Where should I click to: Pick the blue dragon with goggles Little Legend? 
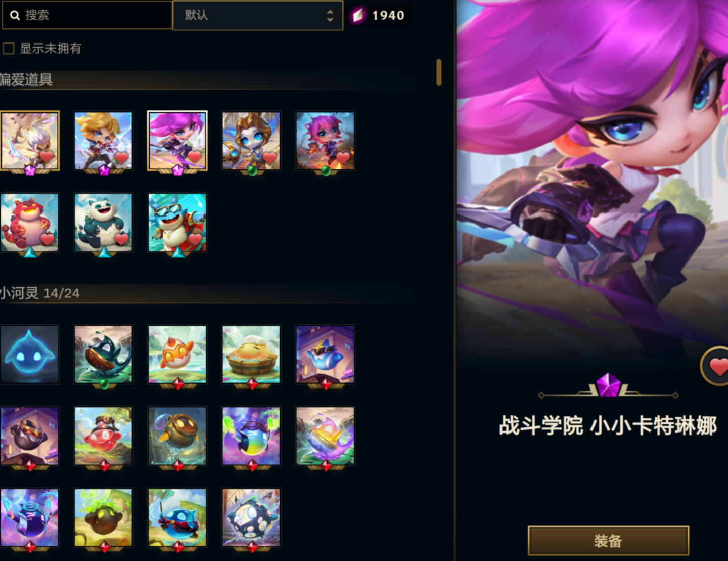tap(177, 223)
